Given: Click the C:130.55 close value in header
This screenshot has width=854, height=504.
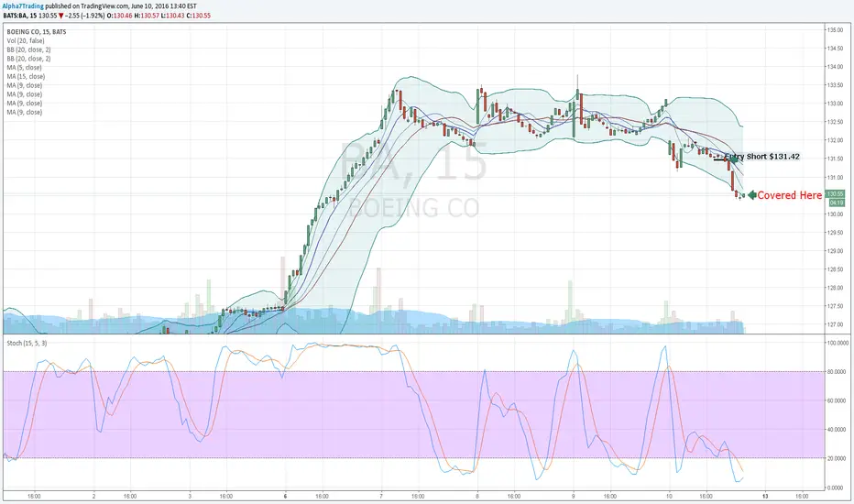Looking at the screenshot, I should coord(199,16).
